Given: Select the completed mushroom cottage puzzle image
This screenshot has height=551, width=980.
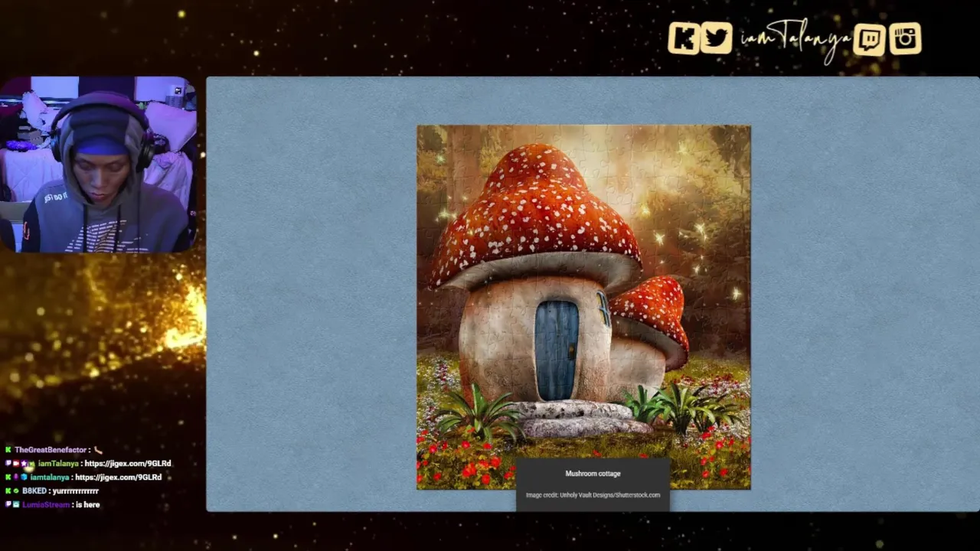Looking at the screenshot, I should (583, 307).
